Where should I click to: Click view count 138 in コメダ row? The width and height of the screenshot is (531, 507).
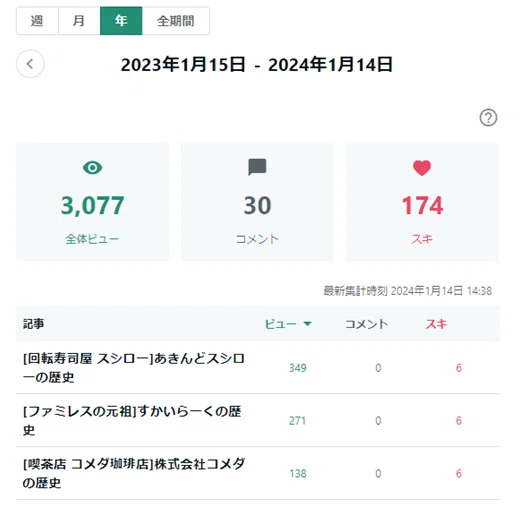coord(298,473)
